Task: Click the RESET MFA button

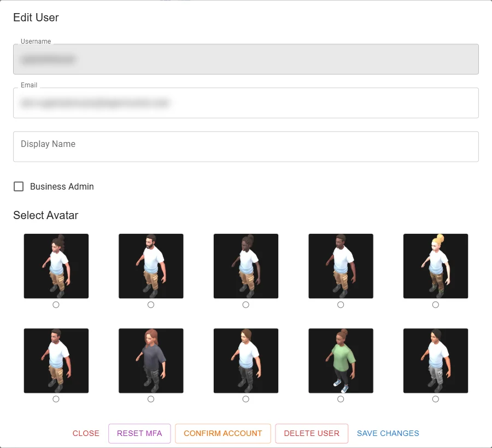Action: [139, 433]
